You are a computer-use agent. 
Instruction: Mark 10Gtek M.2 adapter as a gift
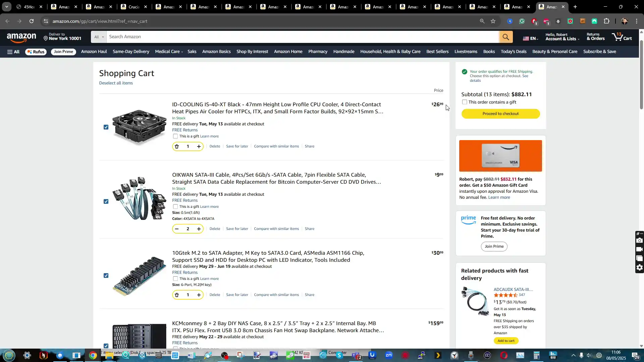(x=175, y=279)
